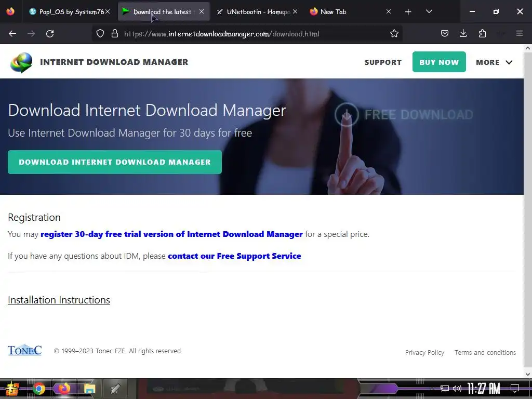Open the Privacy Policy link
Screen dimensions: 532x399
coord(424,353)
